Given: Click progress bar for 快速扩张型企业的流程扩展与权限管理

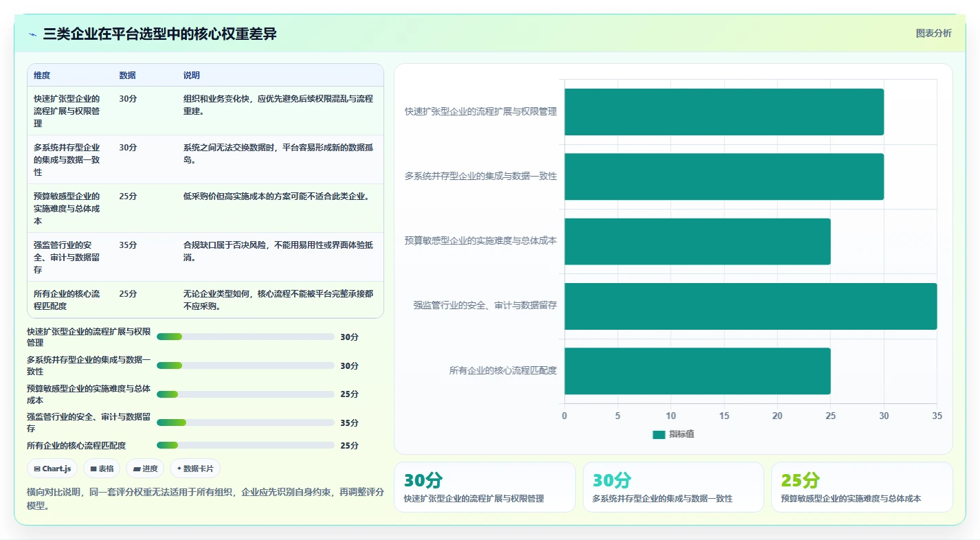Looking at the screenshot, I should point(245,337).
